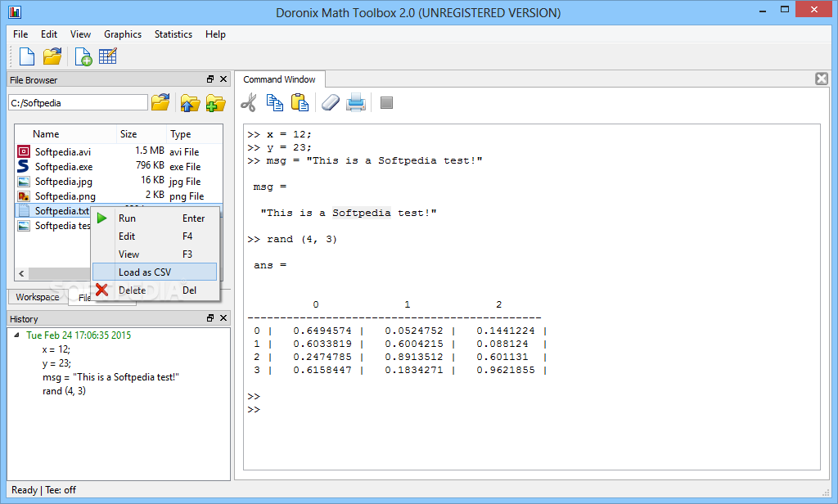Choose Delete from the context menu

155,290
